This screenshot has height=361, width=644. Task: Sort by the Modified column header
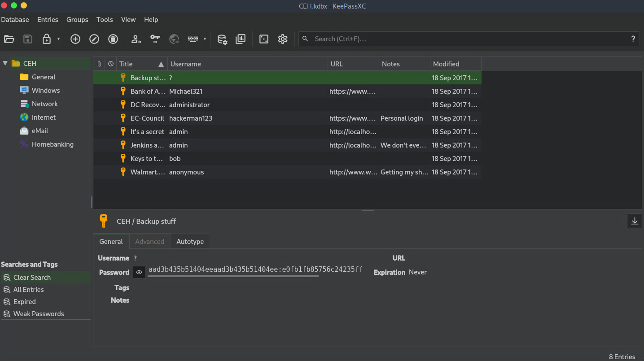pos(456,64)
